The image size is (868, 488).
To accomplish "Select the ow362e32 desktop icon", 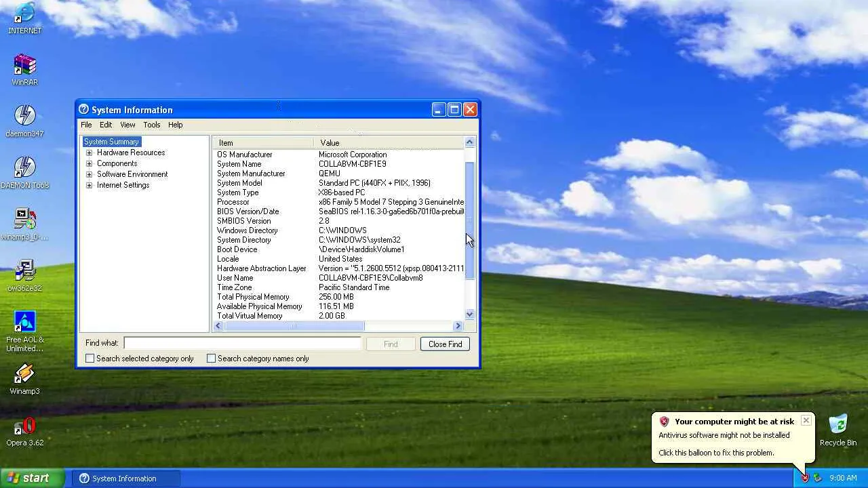I will point(25,276).
